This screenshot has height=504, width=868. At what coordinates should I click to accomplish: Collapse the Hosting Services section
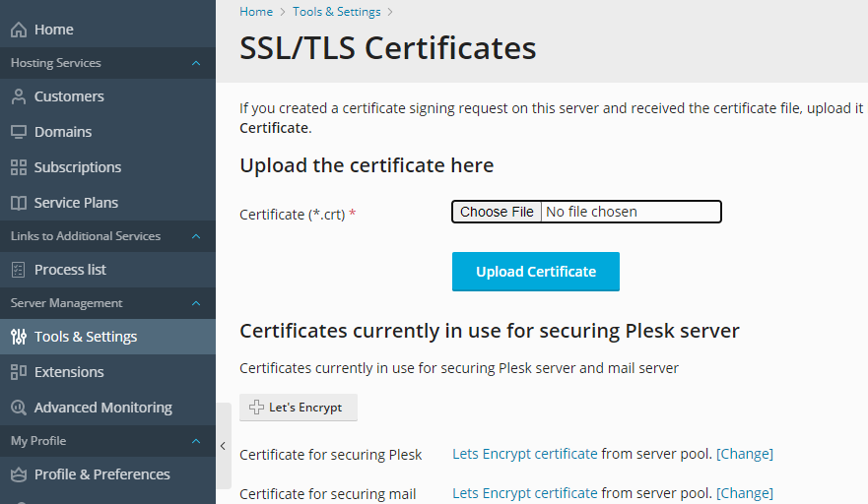point(196,63)
